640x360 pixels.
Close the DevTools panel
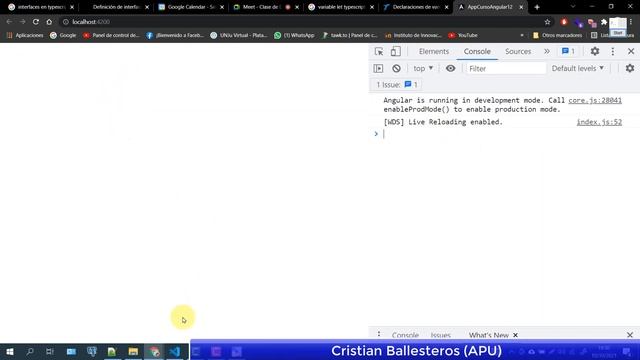(x=631, y=51)
